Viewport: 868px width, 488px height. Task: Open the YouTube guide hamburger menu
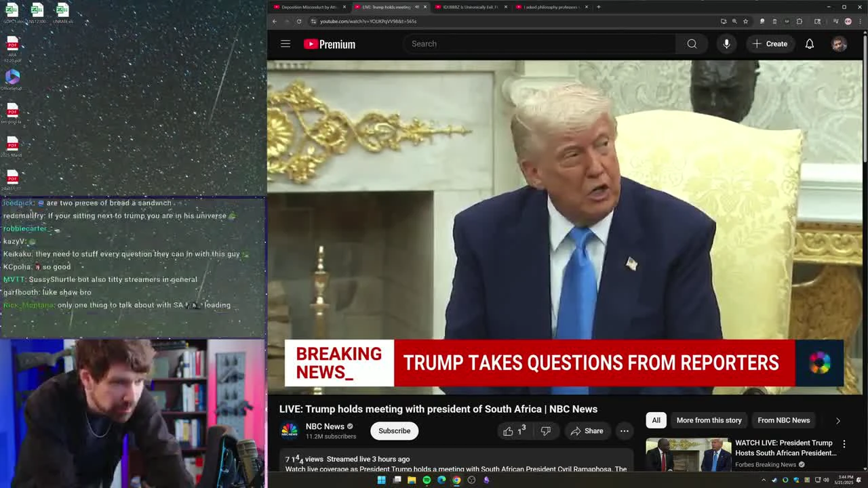[x=285, y=43]
